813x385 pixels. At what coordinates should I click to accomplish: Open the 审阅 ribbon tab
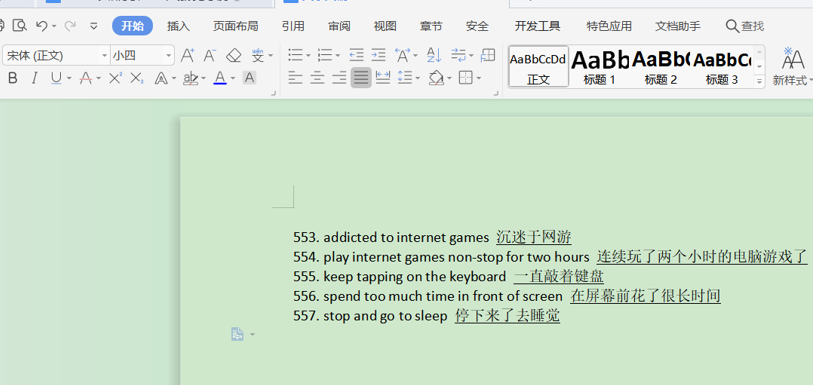(339, 26)
